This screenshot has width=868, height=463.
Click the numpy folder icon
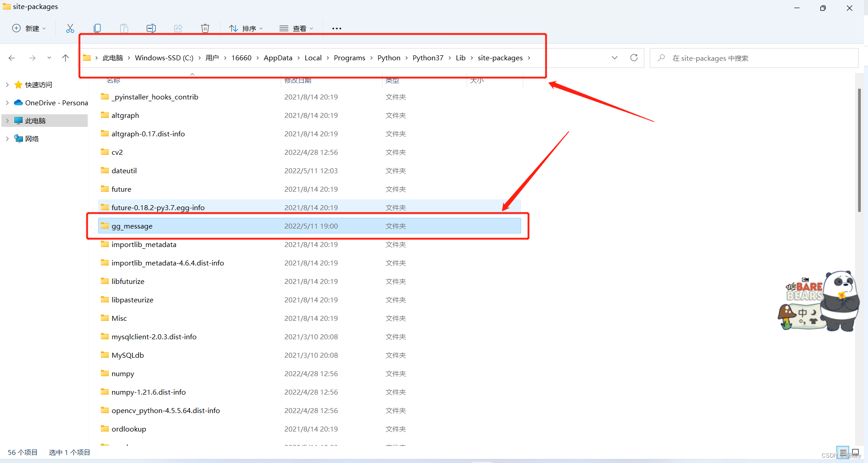pos(105,373)
